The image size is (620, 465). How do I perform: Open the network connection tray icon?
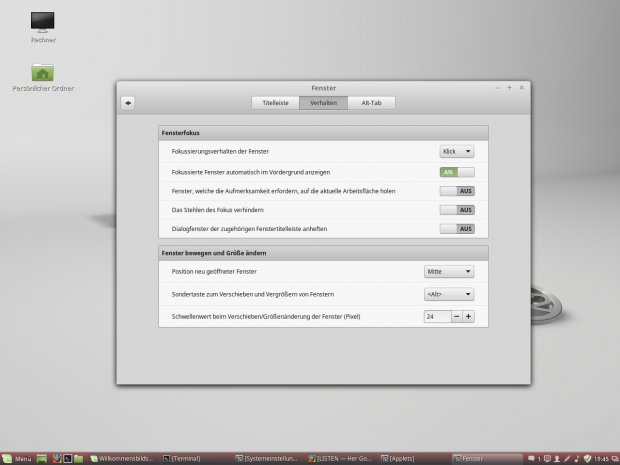coord(567,459)
